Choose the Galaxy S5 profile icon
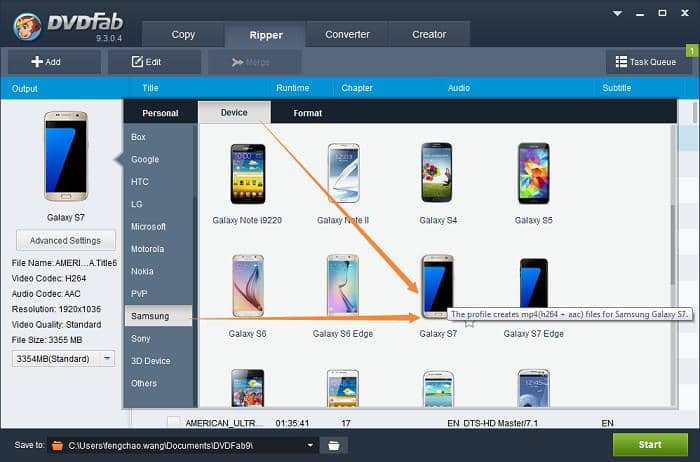The width and height of the screenshot is (700, 462). pos(533,173)
